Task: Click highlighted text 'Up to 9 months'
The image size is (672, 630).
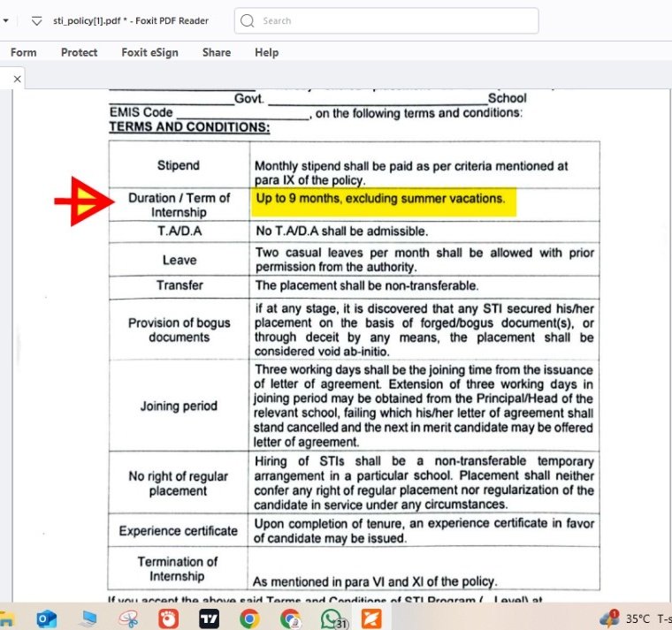Action: [x=299, y=198]
